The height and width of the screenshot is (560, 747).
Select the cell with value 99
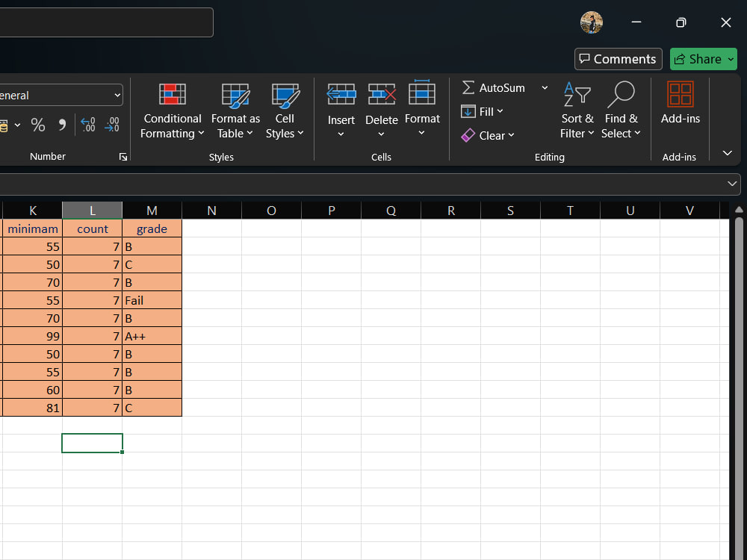coord(32,336)
